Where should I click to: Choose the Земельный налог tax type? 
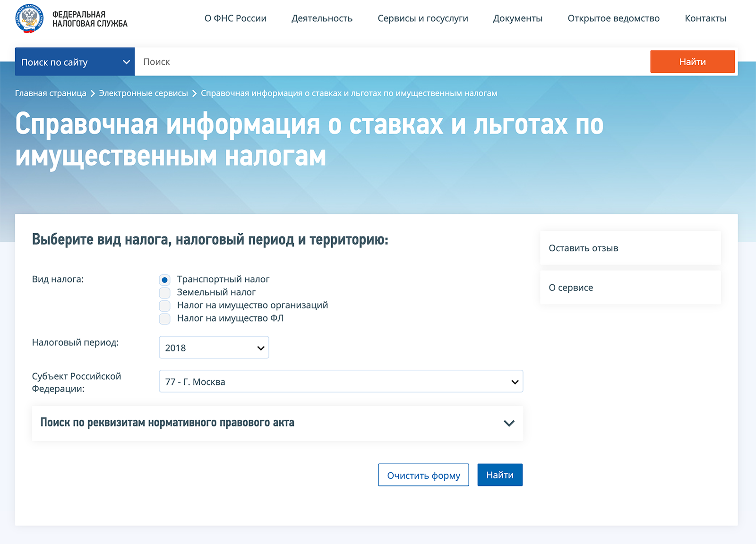point(164,293)
